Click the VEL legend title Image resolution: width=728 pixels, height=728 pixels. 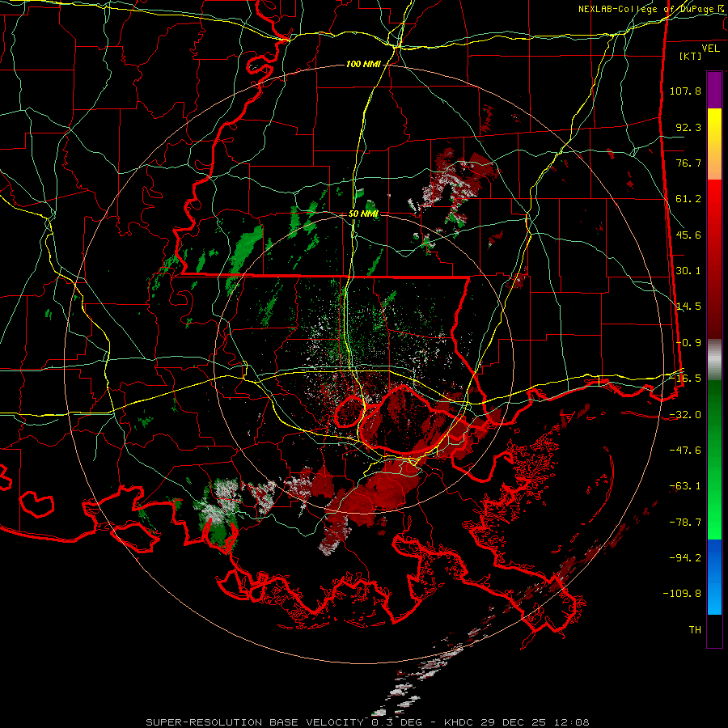(710, 49)
